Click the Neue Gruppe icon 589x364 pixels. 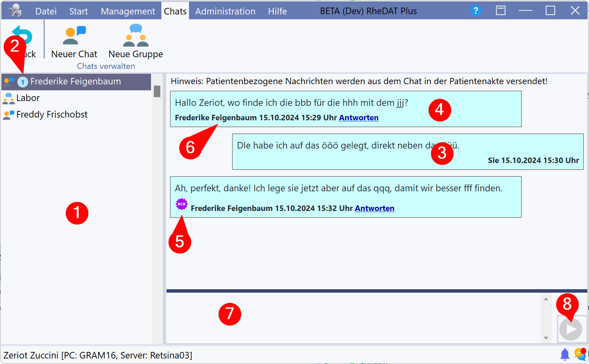(136, 36)
